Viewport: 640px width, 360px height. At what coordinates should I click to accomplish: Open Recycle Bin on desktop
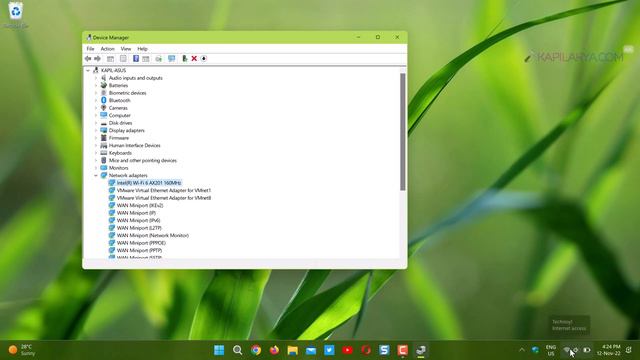[16, 15]
